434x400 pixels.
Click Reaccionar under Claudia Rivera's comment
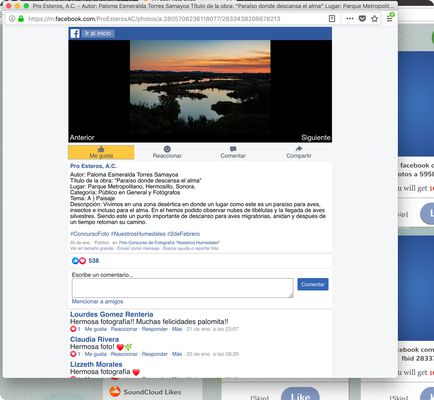click(x=124, y=354)
